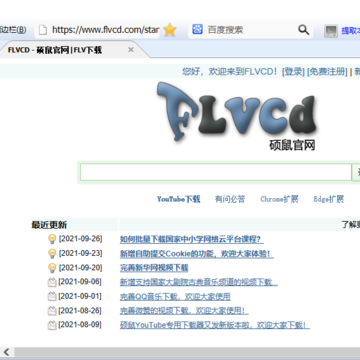Open the 登录 login link
Viewport: 360px width, 360px height.
tap(293, 72)
